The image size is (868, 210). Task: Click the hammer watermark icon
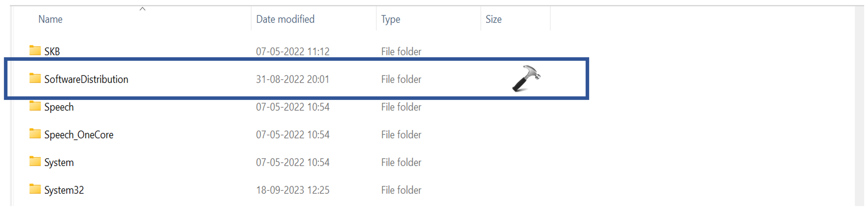coord(526,79)
